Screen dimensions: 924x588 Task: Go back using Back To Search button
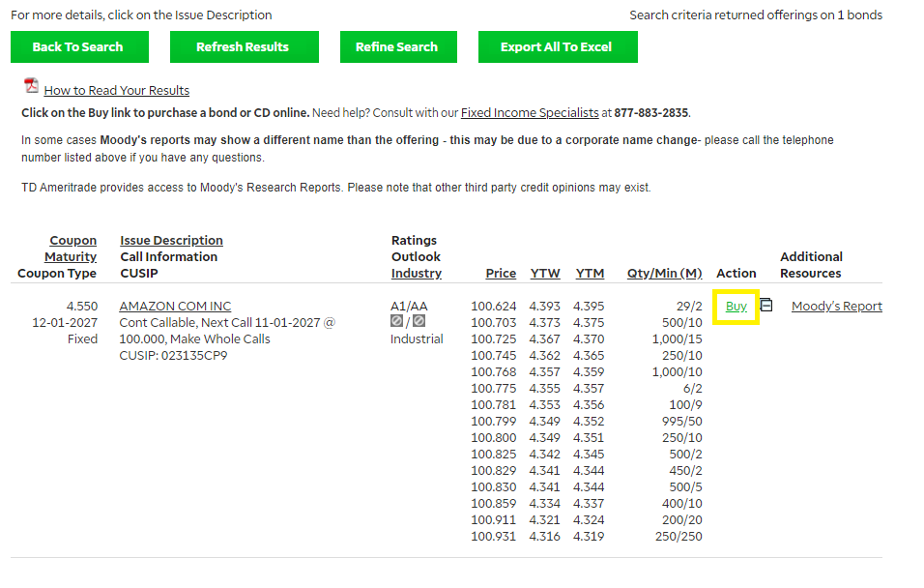79,46
